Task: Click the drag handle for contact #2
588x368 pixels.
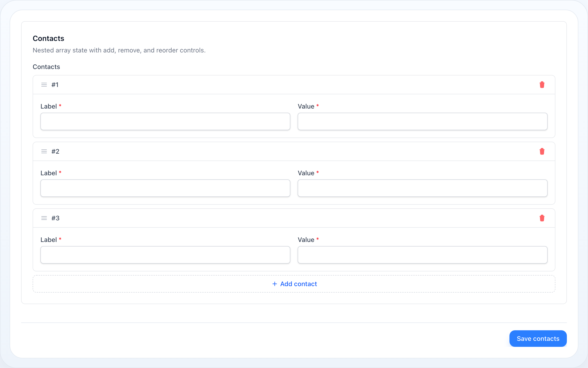Action: pyautogui.click(x=44, y=151)
